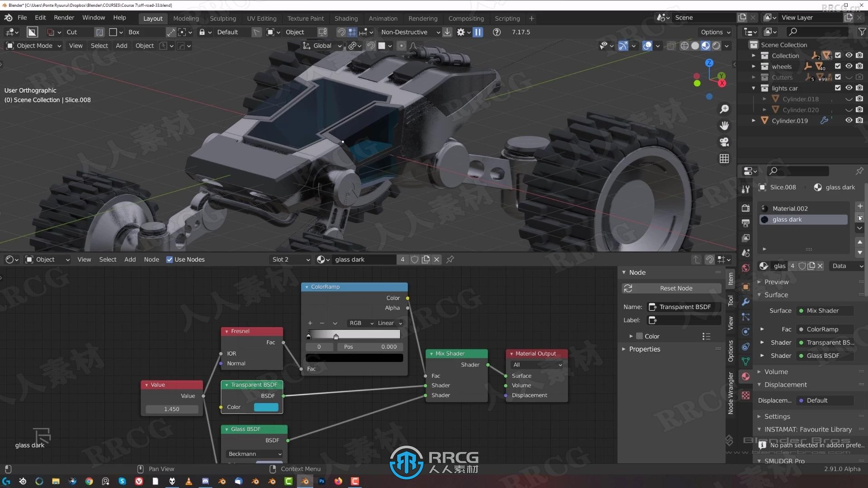Toggle visibility of Cylinder.019 object
This screenshot has height=488, width=868.
click(x=847, y=120)
